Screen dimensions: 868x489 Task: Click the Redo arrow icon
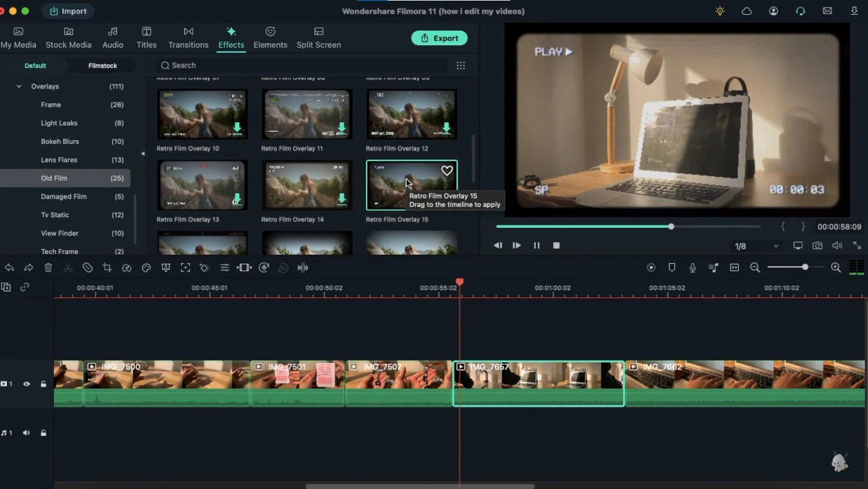coord(29,268)
